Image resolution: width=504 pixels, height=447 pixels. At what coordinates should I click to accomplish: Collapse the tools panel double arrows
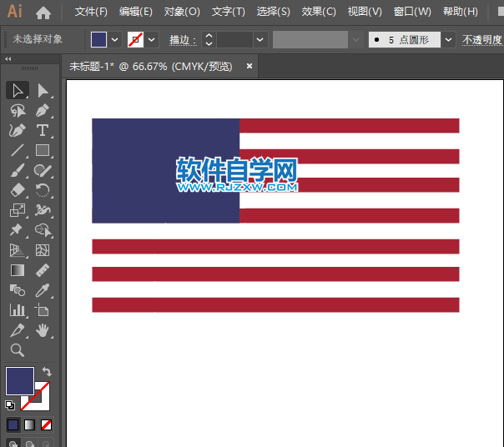[x=8, y=59]
